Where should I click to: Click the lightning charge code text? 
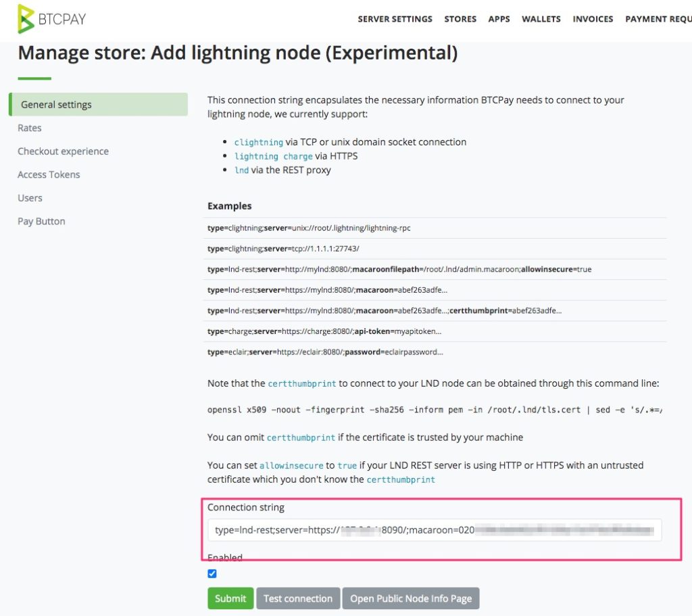coord(274,156)
